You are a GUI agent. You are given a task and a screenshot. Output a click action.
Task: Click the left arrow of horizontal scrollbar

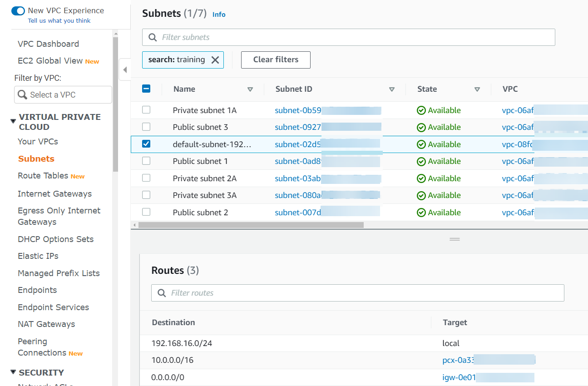click(134, 225)
